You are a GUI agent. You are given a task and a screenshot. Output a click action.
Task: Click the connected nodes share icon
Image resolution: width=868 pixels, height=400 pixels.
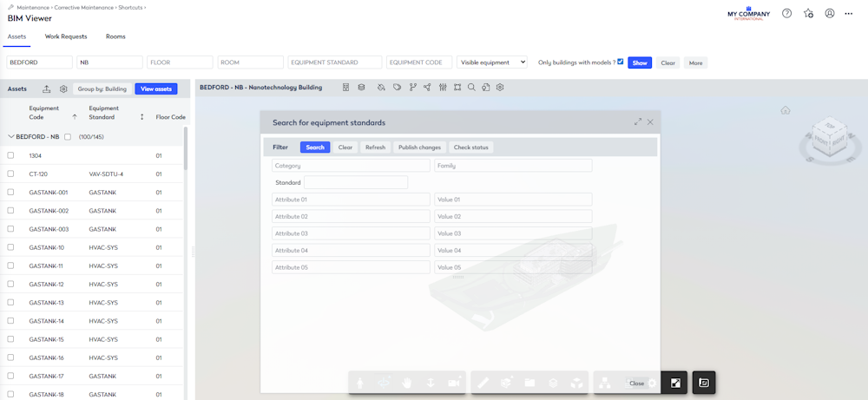[427, 88]
